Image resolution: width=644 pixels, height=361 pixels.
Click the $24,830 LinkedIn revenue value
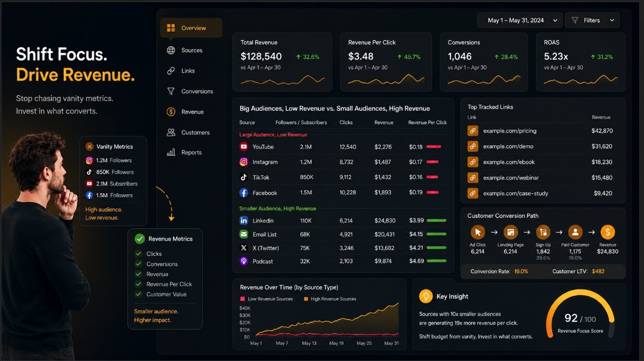click(x=385, y=220)
